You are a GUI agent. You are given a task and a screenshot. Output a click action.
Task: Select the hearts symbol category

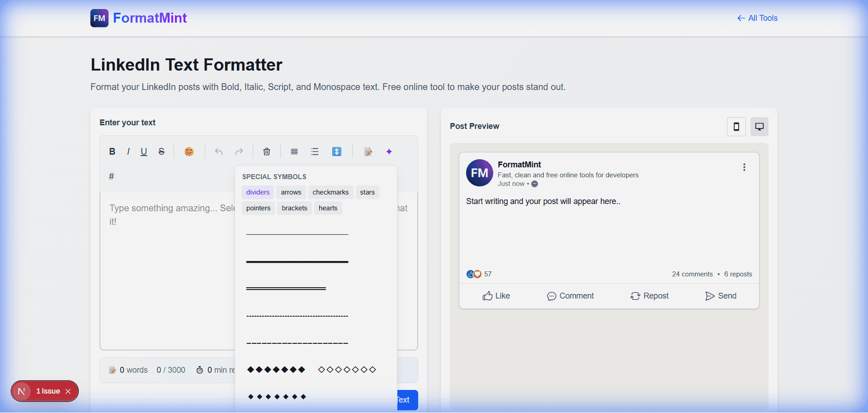coord(328,208)
